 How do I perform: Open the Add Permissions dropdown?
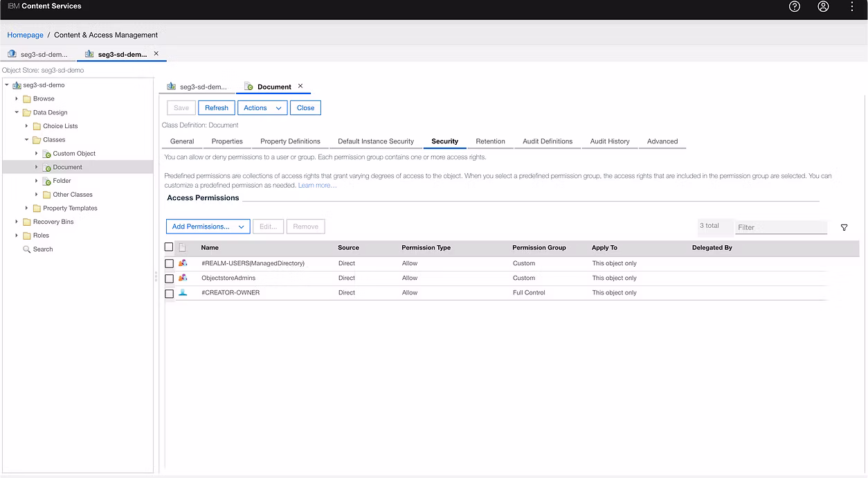coord(208,227)
